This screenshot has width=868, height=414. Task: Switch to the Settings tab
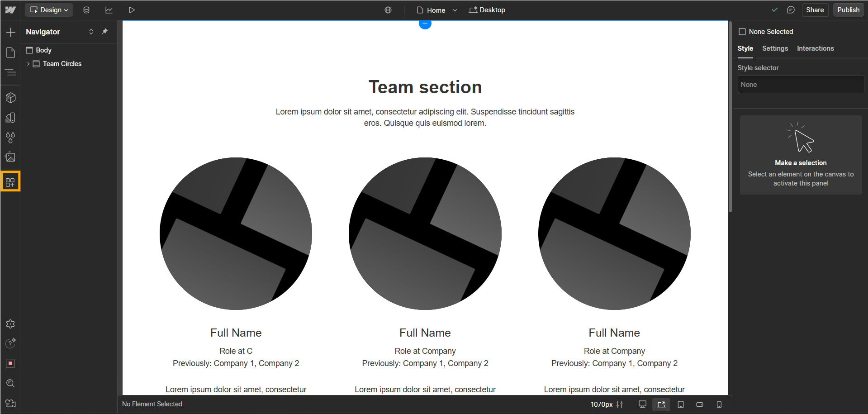pos(775,48)
